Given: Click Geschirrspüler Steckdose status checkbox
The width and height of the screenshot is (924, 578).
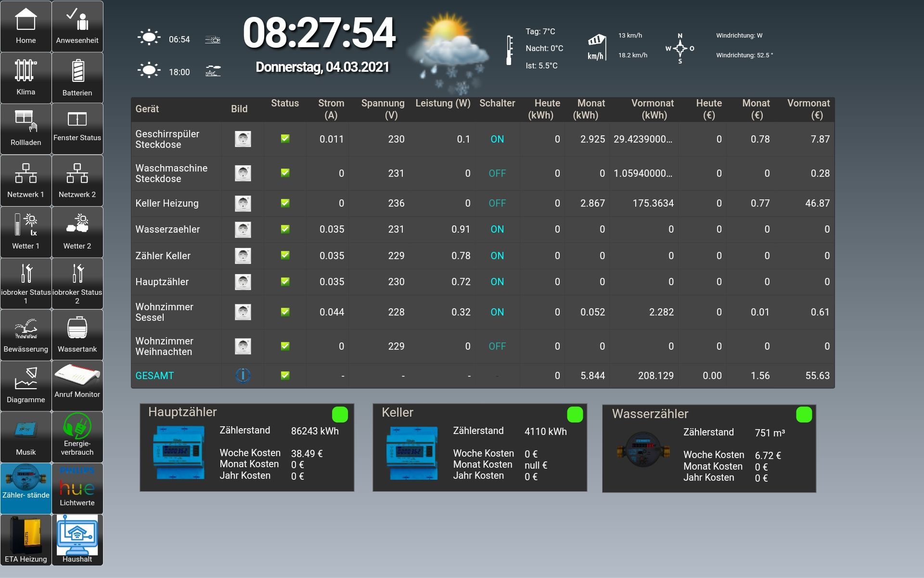Looking at the screenshot, I should tap(285, 139).
